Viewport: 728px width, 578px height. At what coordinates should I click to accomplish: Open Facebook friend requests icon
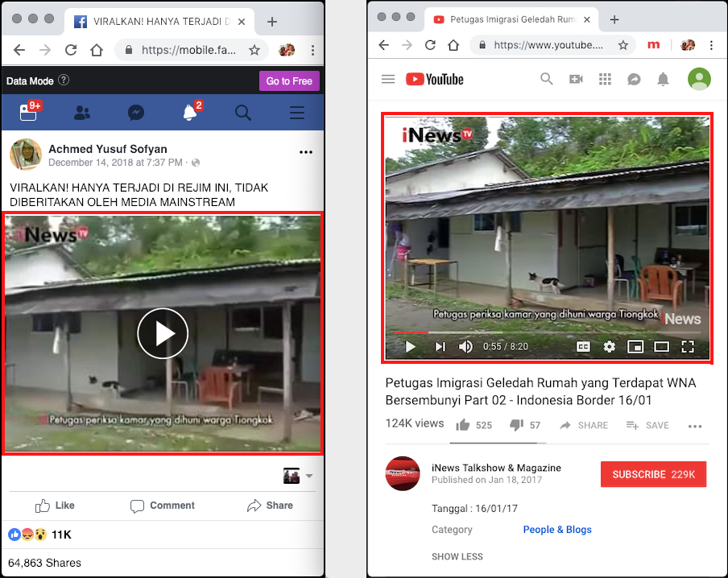coord(82,113)
